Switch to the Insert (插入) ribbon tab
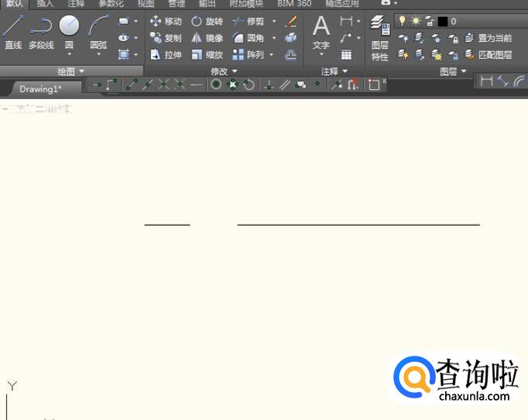Screen dimensions: 528x420 [x=45, y=4]
